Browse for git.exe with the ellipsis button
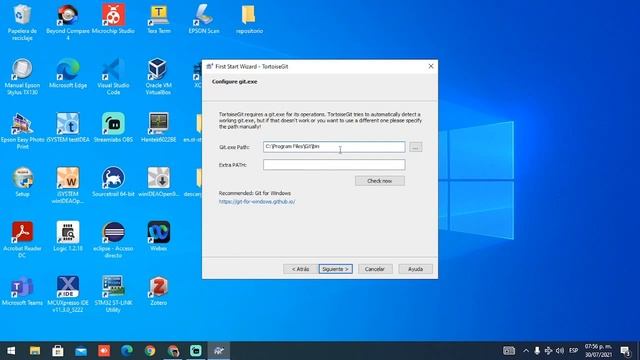The image size is (640, 360). [416, 147]
